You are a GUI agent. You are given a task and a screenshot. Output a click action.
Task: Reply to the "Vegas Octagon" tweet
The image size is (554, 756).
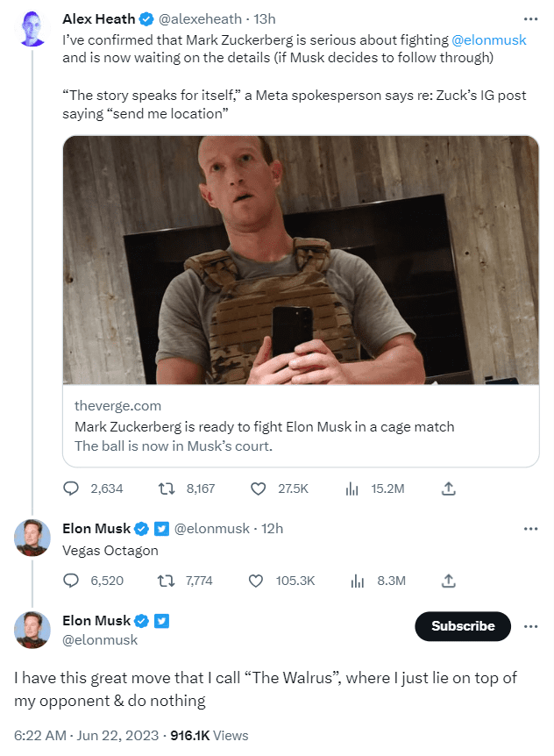click(x=72, y=581)
